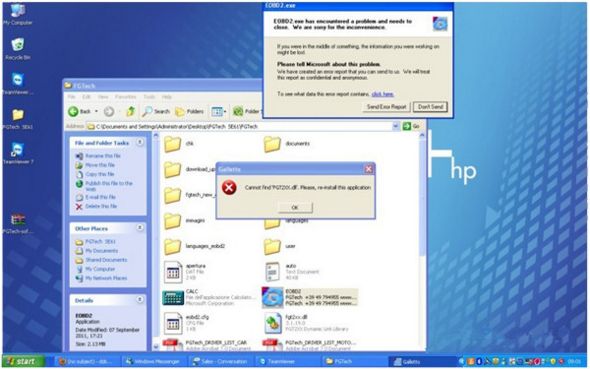The image size is (590, 369).
Task: Select the FGTech_DRIVER_LIST_MOTO PDF file
Action: click(309, 345)
